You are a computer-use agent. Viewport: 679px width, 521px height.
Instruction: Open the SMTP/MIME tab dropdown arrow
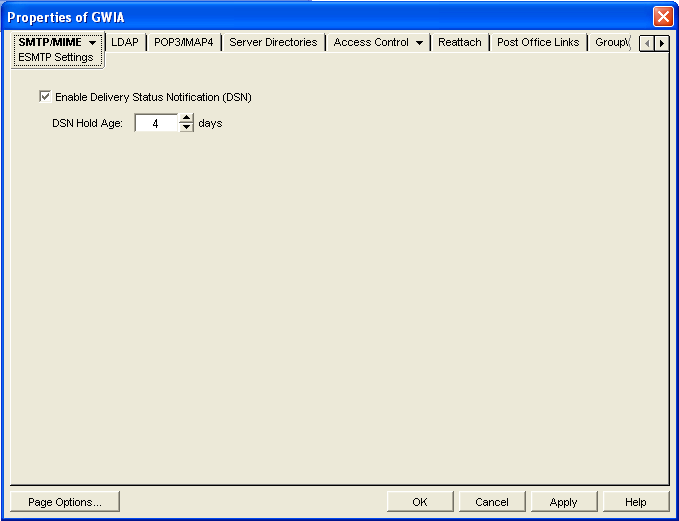(92, 43)
